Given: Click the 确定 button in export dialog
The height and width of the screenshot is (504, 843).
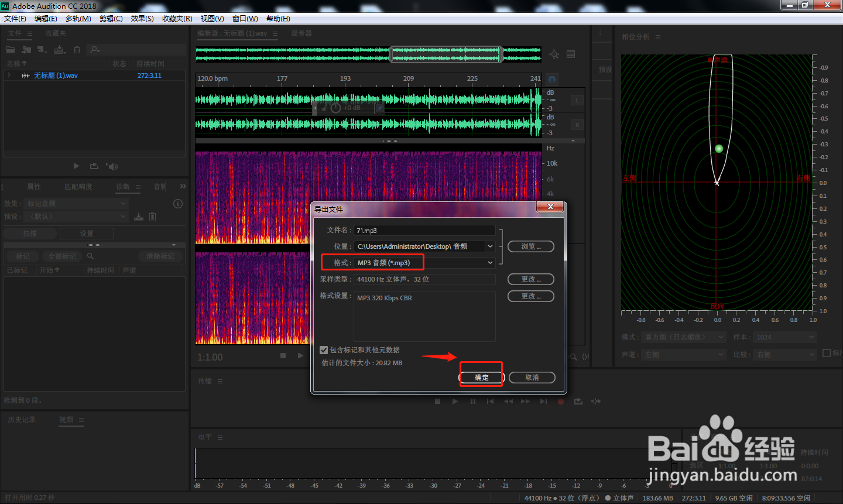Looking at the screenshot, I should [481, 378].
